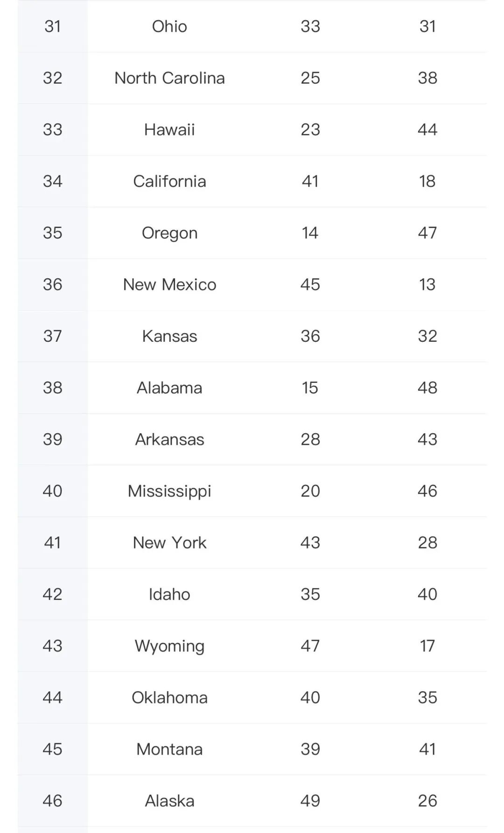Click the Alaska state cell
This screenshot has width=504, height=833.
pyautogui.click(x=169, y=801)
